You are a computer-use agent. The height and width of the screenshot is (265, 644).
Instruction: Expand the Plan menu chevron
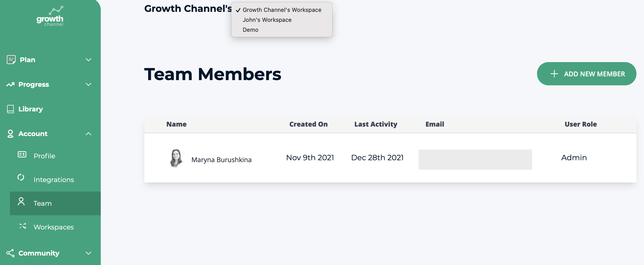[x=88, y=59]
